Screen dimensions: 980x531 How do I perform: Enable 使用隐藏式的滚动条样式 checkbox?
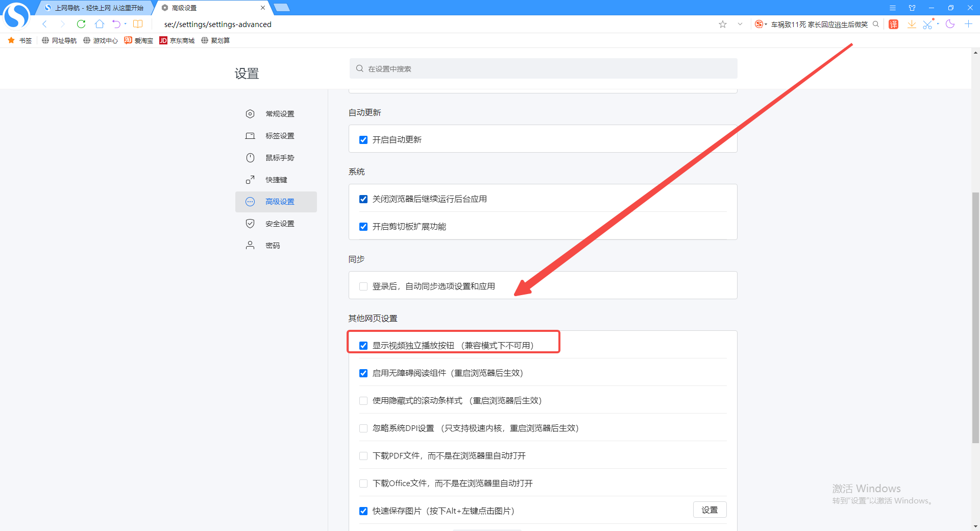(x=363, y=401)
